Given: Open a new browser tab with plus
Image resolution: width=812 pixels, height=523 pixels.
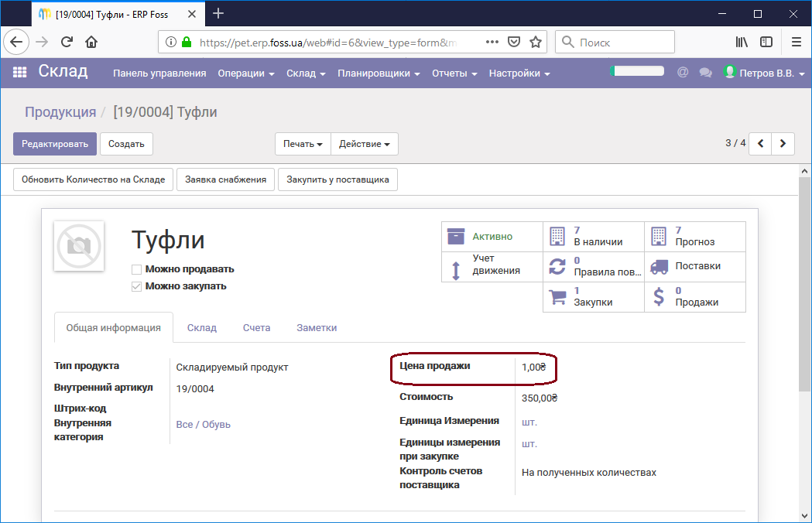Looking at the screenshot, I should point(218,13).
